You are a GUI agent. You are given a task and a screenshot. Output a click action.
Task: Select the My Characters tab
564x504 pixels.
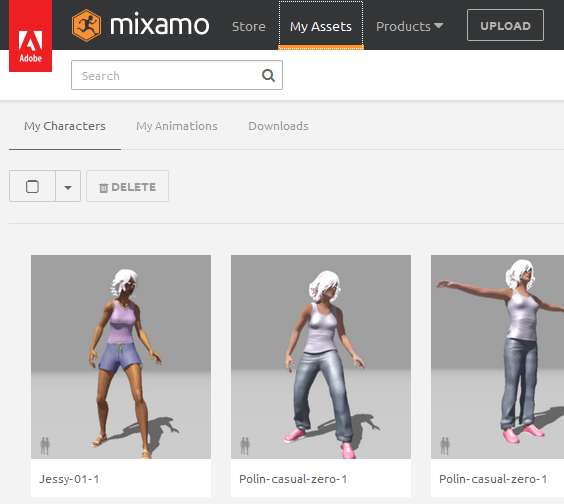(65, 126)
